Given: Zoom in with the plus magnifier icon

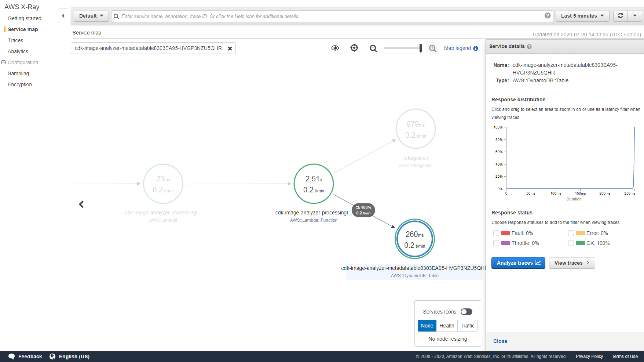Looking at the screenshot, I should [433, 48].
